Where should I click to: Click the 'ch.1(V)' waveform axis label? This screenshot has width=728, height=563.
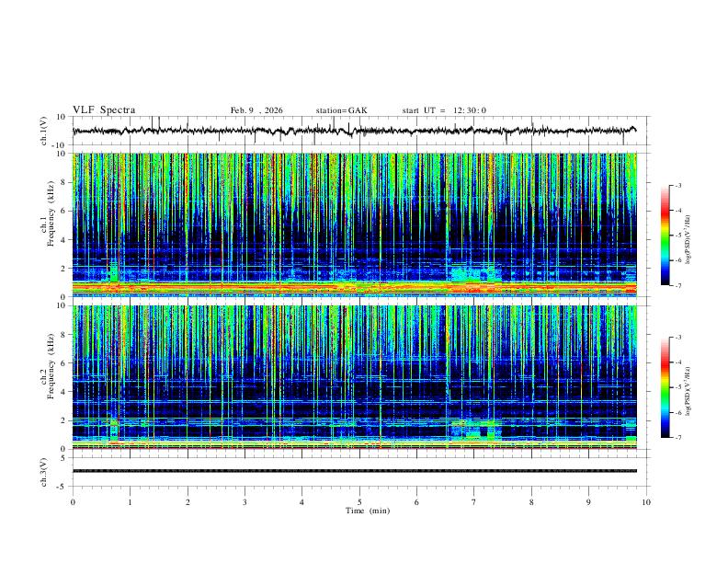click(43, 131)
